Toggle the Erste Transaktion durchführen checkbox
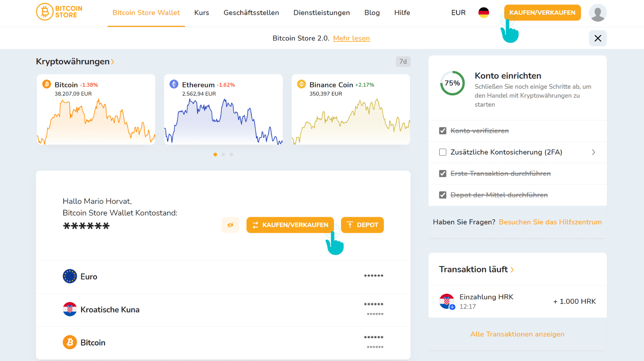This screenshot has height=361, width=644. pyautogui.click(x=443, y=173)
